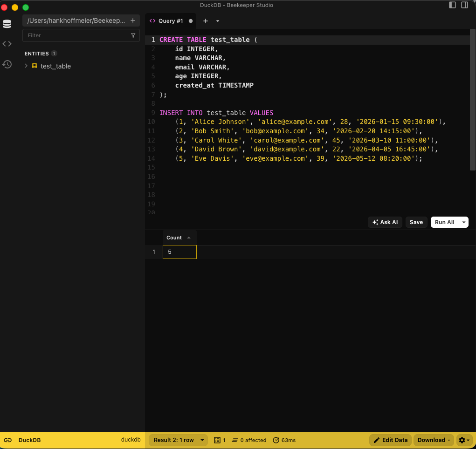Image resolution: width=476 pixels, height=449 pixels.
Task: Click the created_at TIMESTAMP line
Action: tap(214, 85)
